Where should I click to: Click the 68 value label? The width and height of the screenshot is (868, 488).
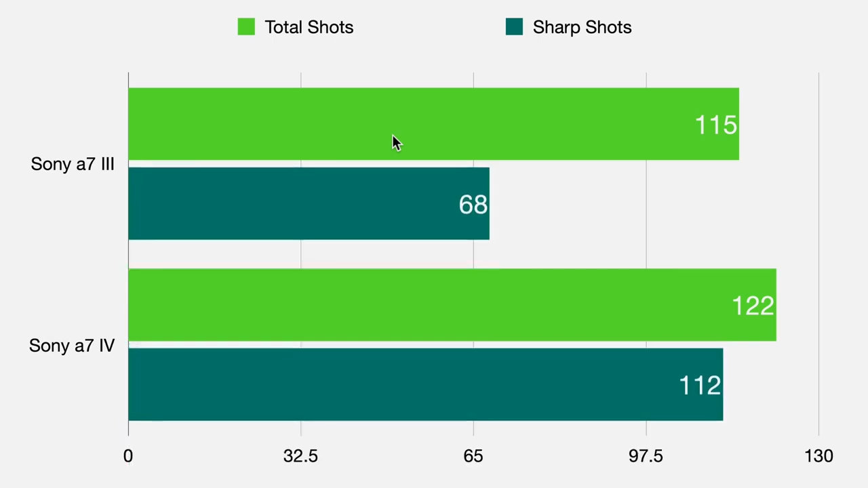point(473,205)
